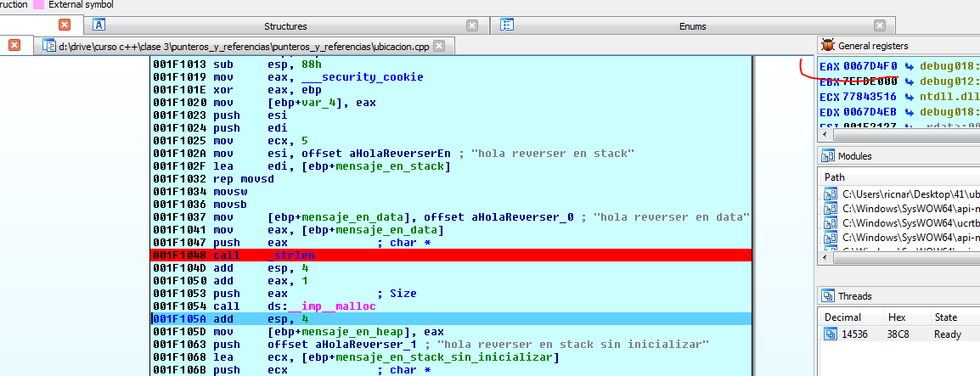Click the Structures tab icon

click(99, 25)
